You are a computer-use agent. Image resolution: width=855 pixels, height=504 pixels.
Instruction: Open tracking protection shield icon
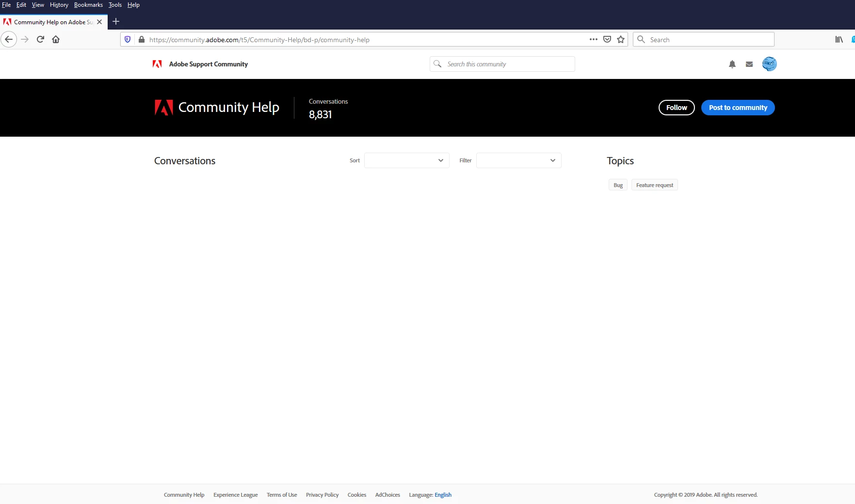point(128,39)
